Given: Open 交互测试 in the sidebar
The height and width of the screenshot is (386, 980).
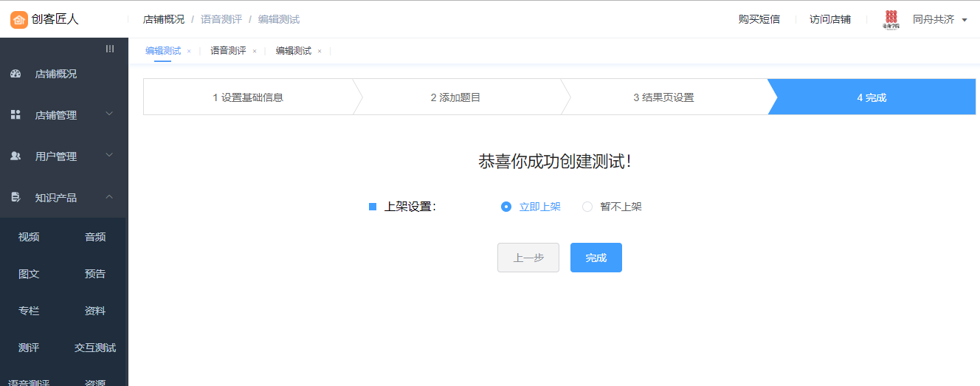Looking at the screenshot, I should pos(95,348).
